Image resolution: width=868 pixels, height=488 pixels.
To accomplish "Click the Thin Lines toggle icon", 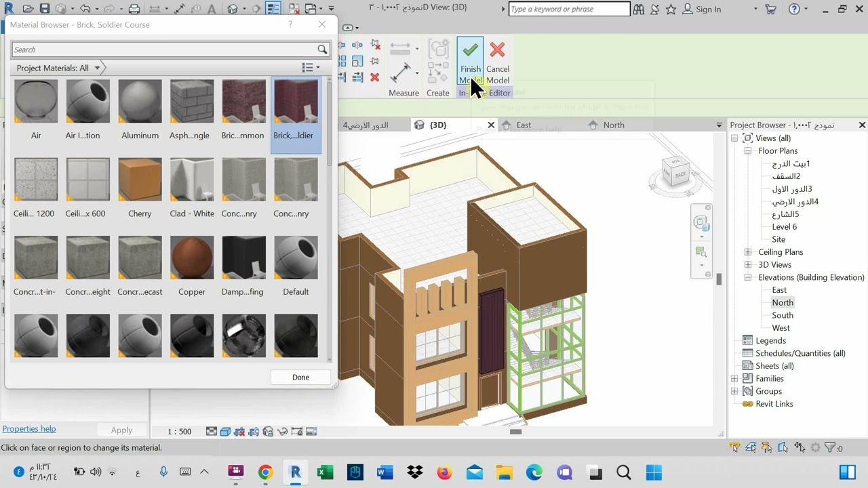I will [x=273, y=9].
